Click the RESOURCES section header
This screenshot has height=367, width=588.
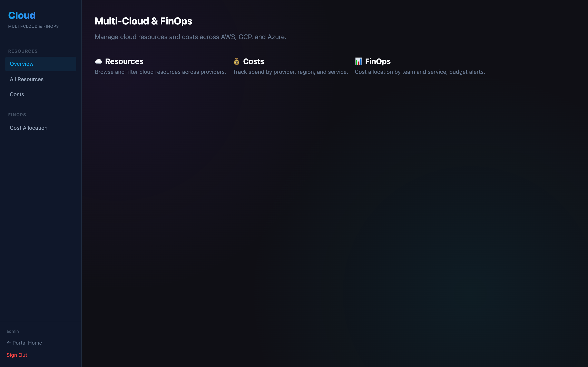23,51
